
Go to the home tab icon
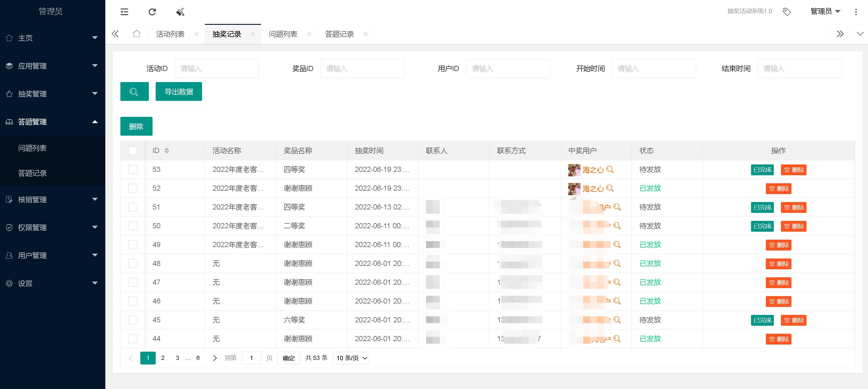pyautogui.click(x=137, y=34)
